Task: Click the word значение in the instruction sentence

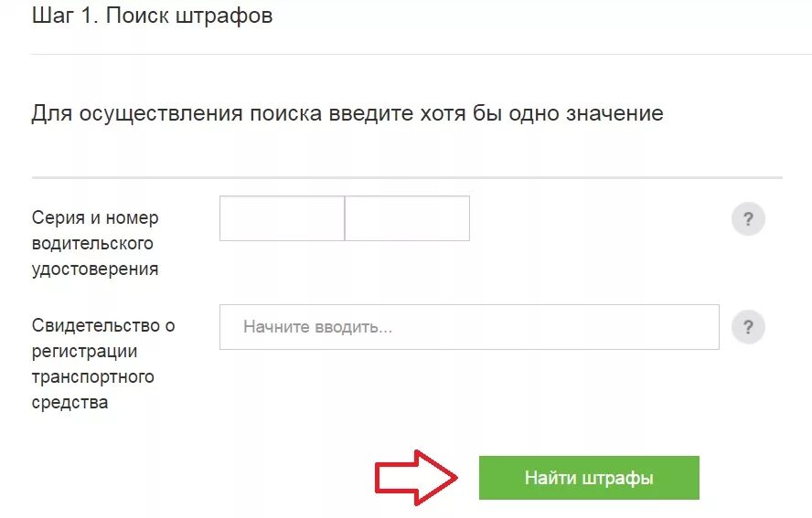Action: 614,113
